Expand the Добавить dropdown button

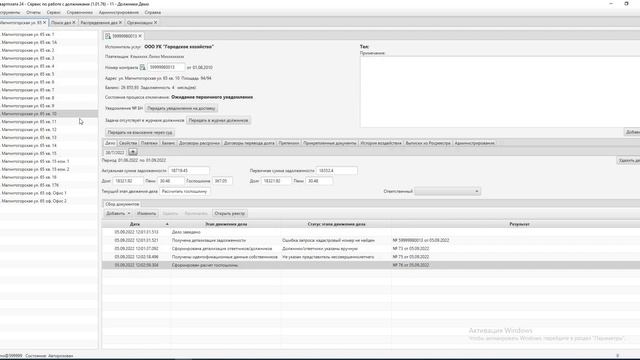(x=129, y=213)
